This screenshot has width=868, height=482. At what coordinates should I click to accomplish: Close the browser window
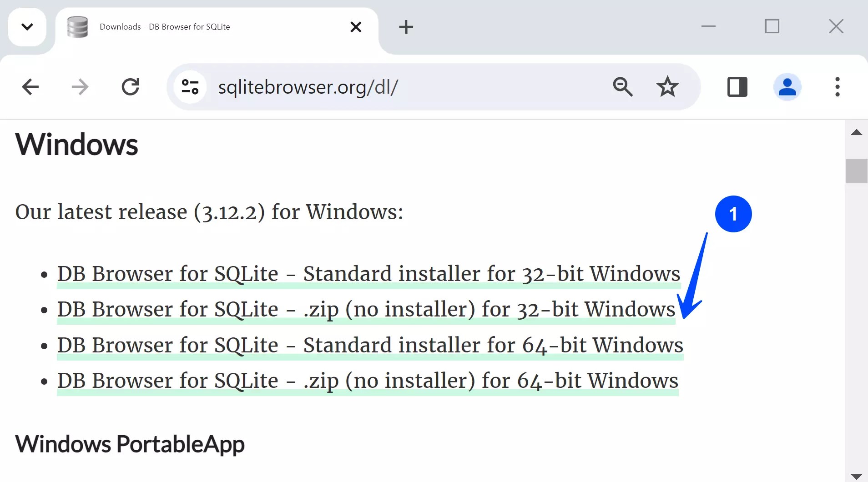(x=836, y=26)
